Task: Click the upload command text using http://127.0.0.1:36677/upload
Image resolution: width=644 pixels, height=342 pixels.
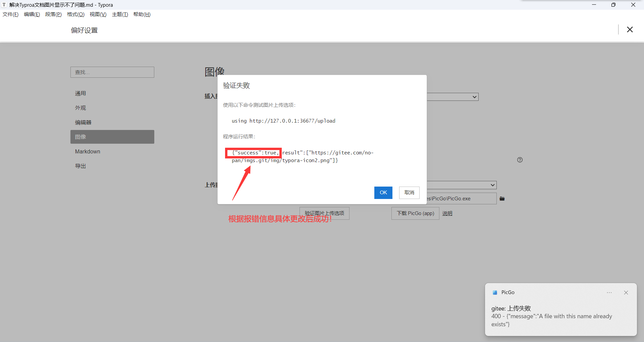Action: click(283, 121)
